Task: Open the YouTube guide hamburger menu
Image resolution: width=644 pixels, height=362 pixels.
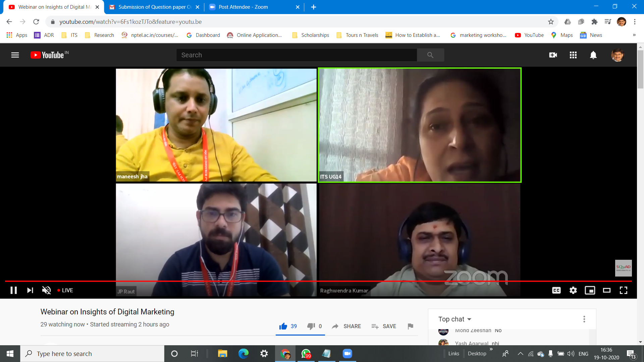Action: coord(15,55)
